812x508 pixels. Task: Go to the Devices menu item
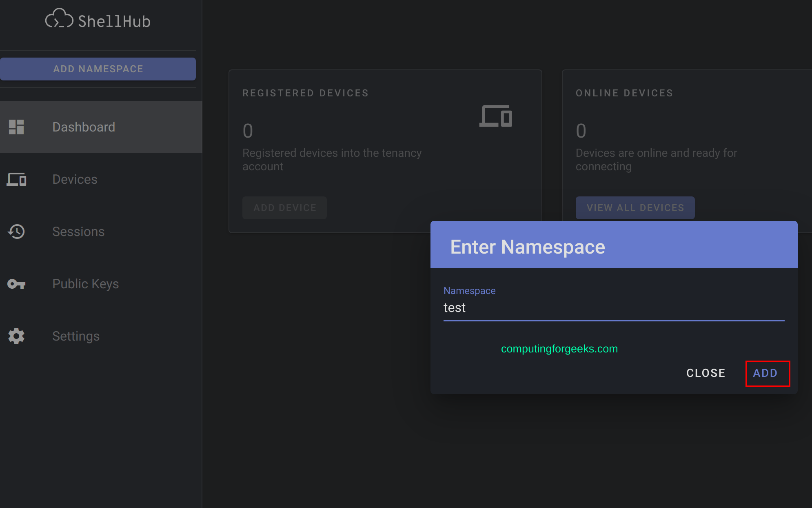coord(75,179)
